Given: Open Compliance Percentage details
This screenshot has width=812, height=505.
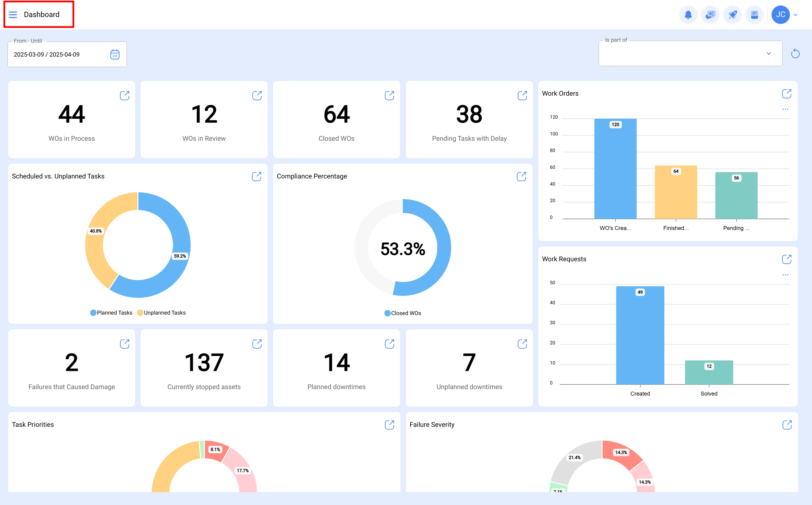Looking at the screenshot, I should pyautogui.click(x=521, y=176).
